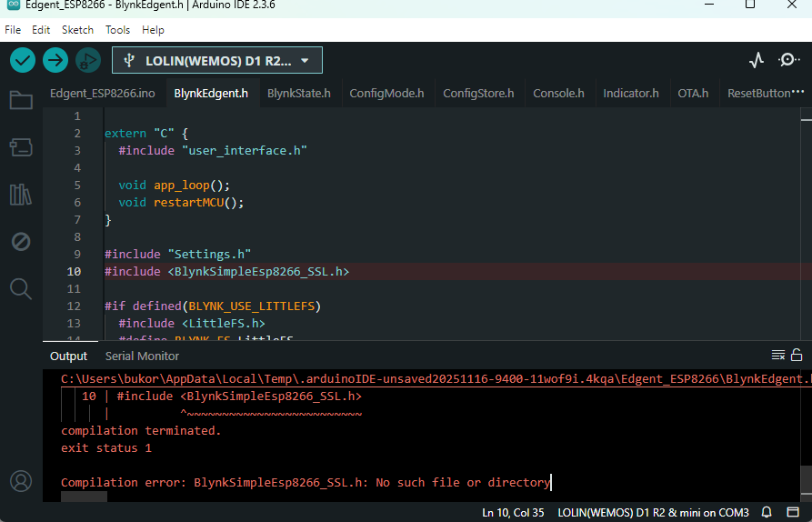This screenshot has height=522, width=812.
Task: Open the Debug sidebar panel icon
Action: (20, 241)
